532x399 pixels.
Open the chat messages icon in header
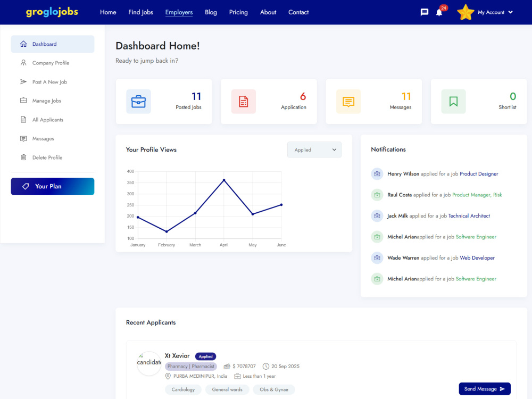coord(424,12)
